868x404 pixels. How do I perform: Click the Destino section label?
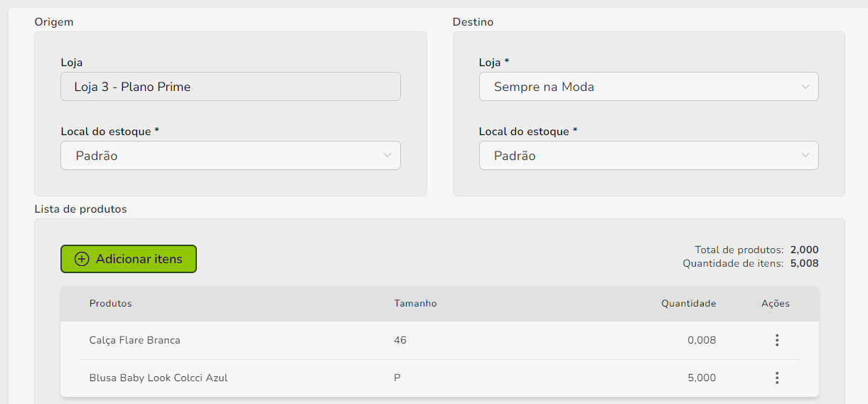pos(473,22)
